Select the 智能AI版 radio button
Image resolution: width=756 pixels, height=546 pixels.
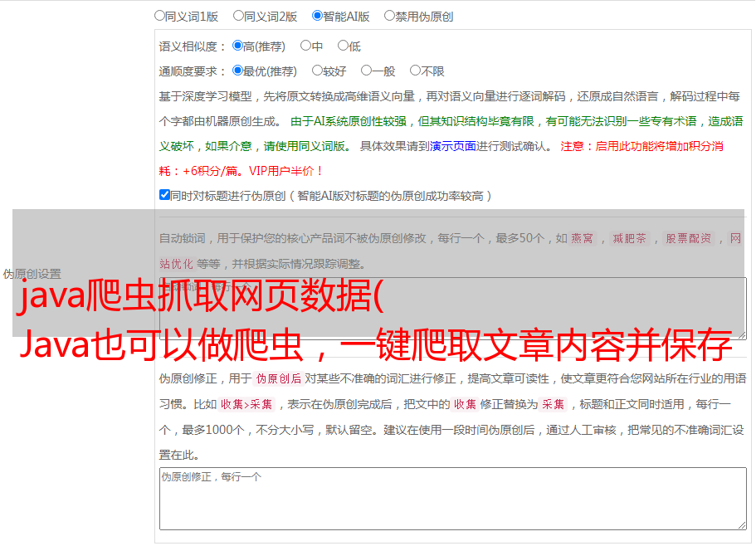318,15
